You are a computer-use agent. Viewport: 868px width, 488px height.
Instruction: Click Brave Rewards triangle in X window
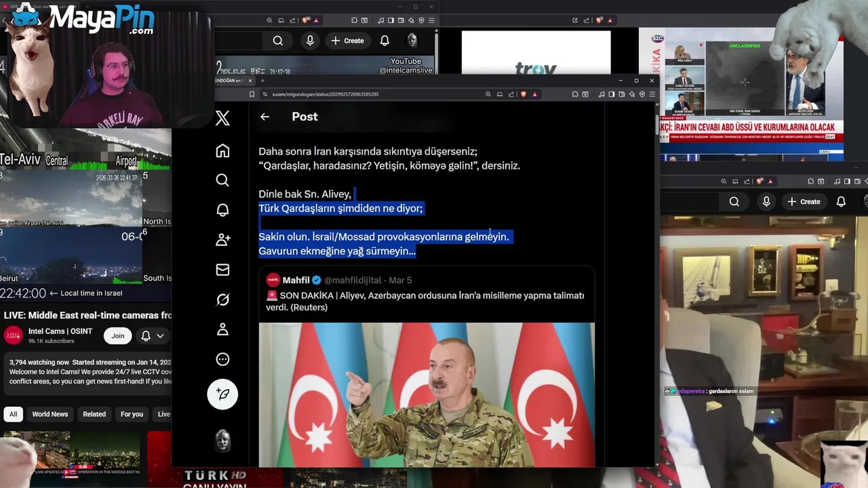click(x=535, y=94)
